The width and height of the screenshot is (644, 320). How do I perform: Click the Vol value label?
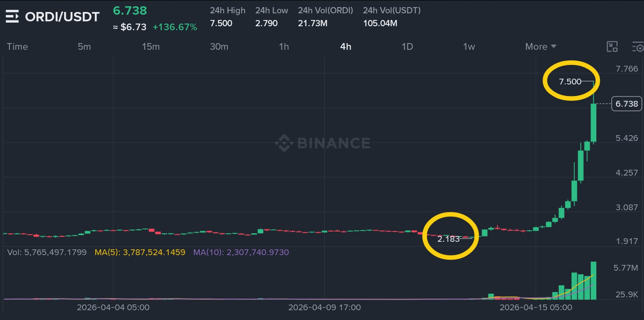pos(47,252)
